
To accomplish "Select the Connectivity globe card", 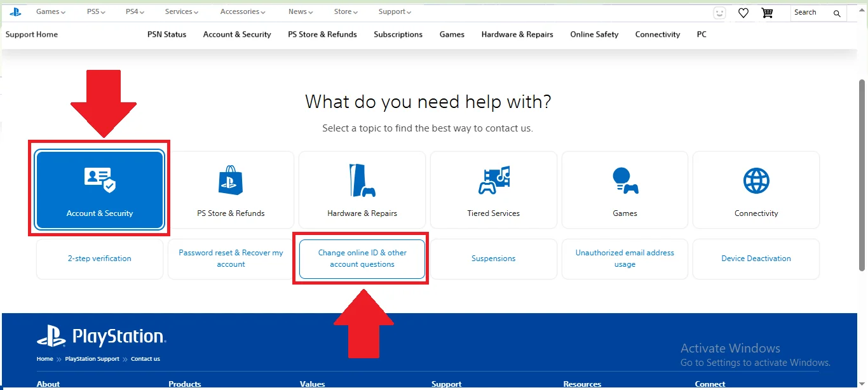I will pyautogui.click(x=756, y=189).
